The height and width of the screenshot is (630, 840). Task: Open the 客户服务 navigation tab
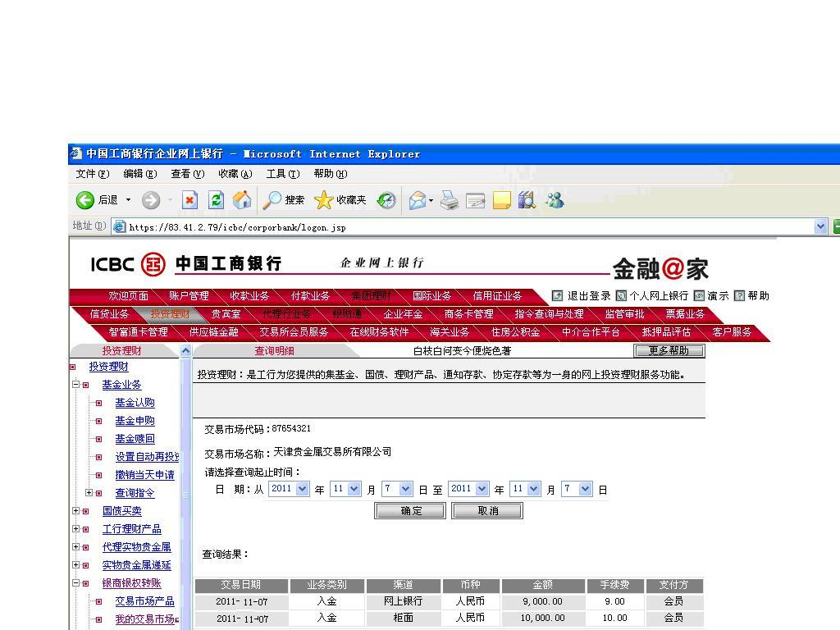click(x=732, y=332)
